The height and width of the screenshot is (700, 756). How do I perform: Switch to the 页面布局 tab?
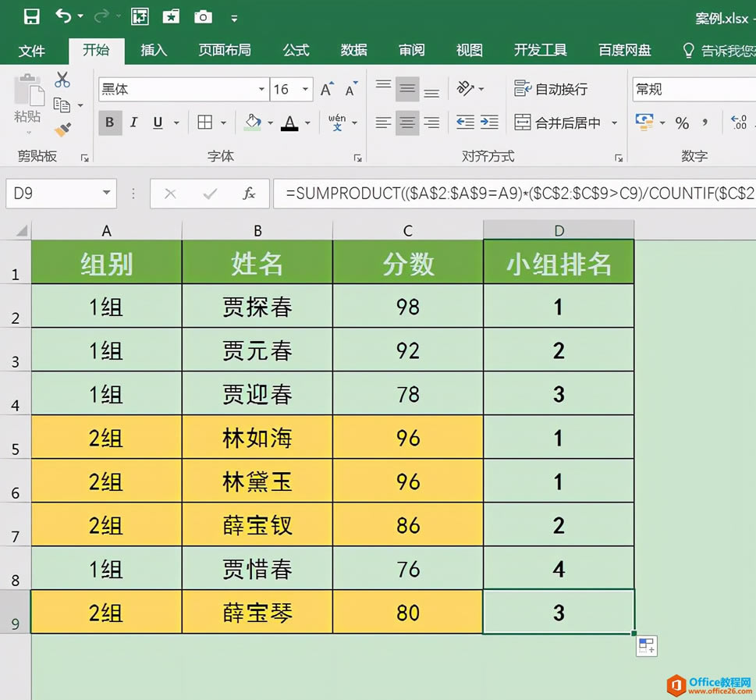[225, 50]
